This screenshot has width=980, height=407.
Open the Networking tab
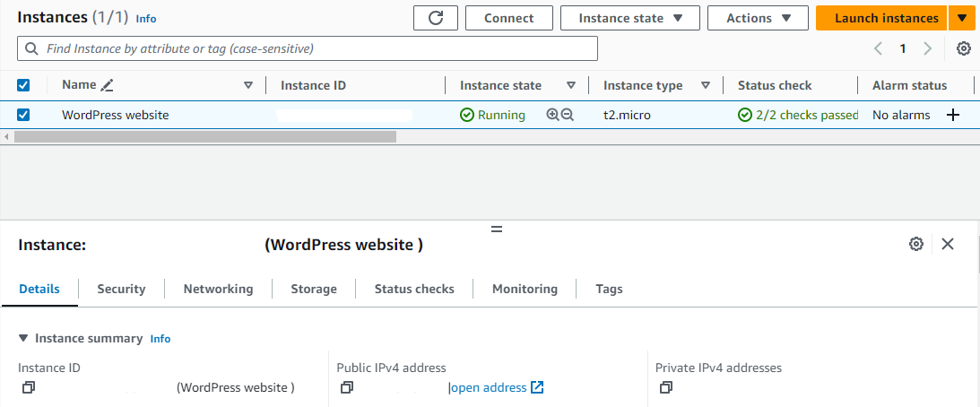218,289
